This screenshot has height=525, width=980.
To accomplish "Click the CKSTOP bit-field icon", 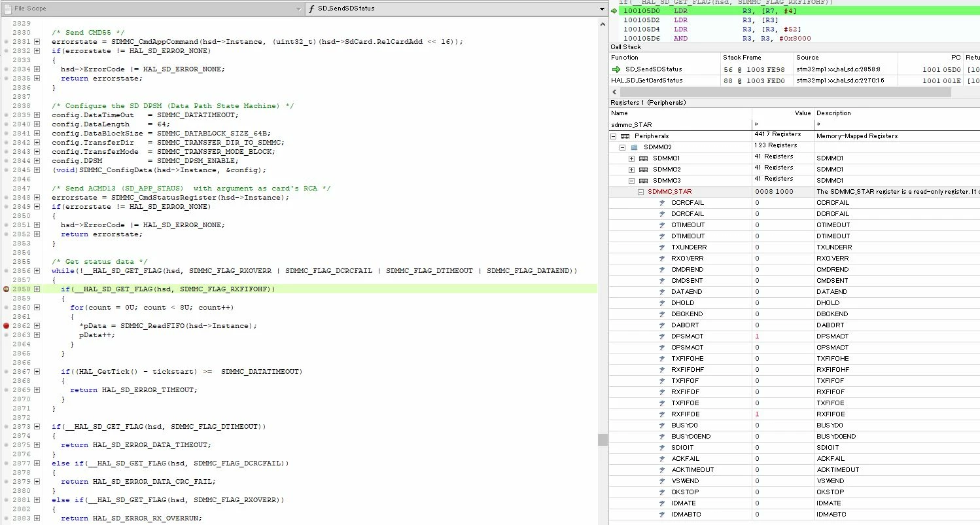I will (663, 492).
